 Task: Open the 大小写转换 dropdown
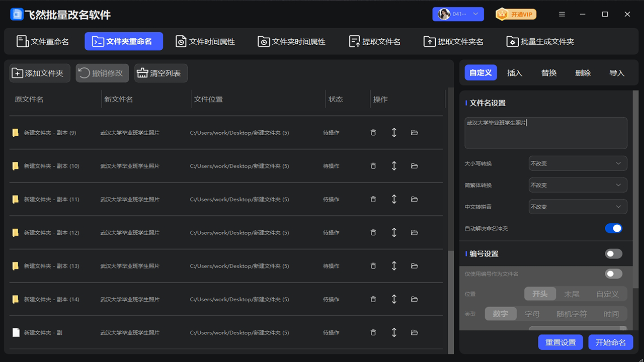[x=578, y=163]
